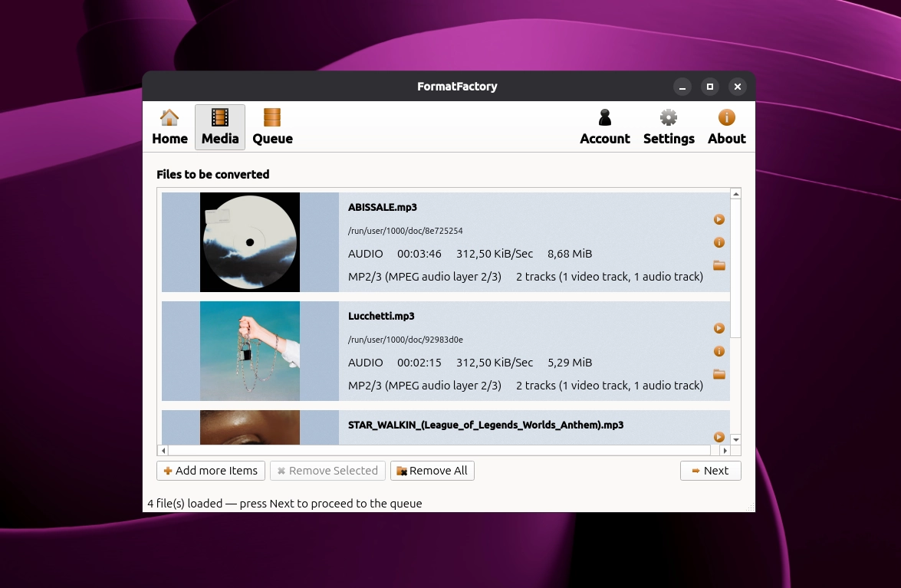The image size is (901, 588).
Task: Proceed with the Next button
Action: (x=710, y=471)
